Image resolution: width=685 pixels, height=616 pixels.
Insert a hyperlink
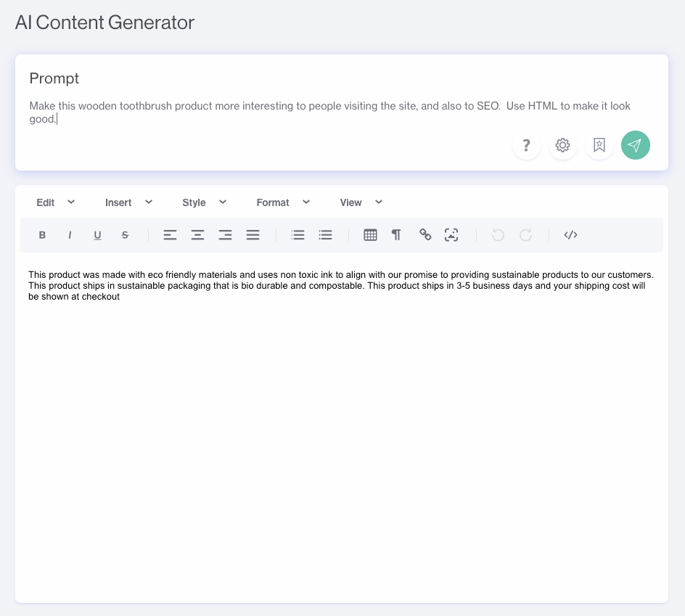[x=425, y=235]
